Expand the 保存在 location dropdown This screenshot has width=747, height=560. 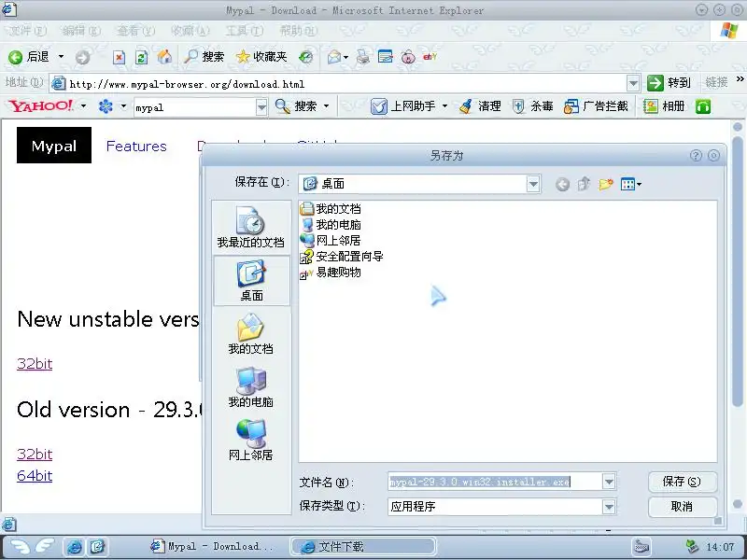click(533, 184)
